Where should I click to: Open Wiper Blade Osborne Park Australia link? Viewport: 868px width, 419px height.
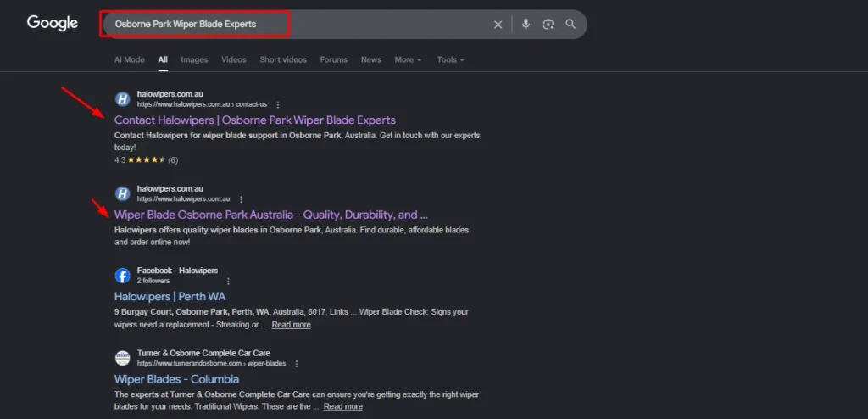click(x=270, y=215)
